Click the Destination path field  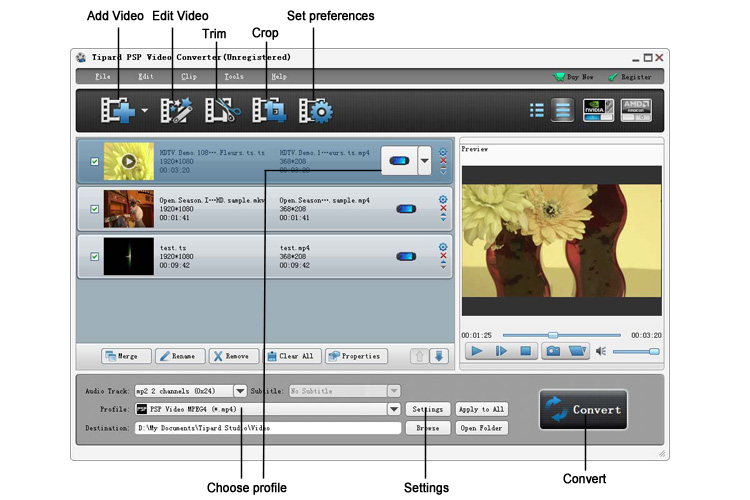tap(268, 428)
